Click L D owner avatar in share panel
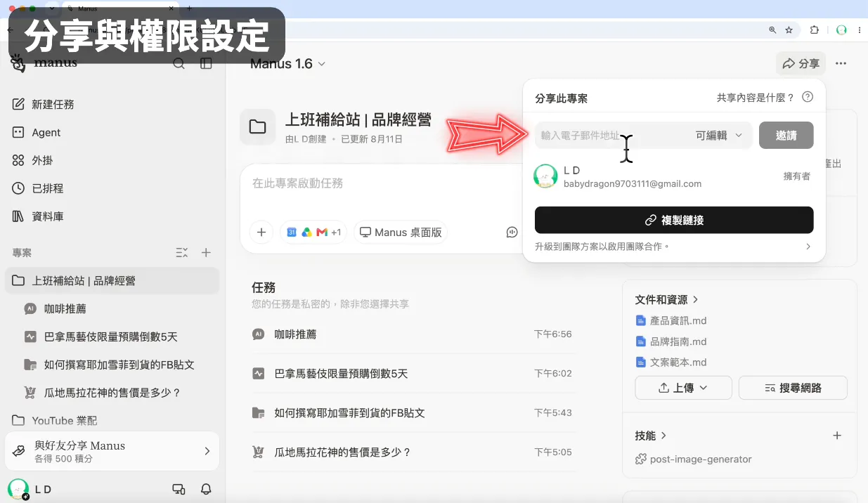Viewport: 868px width, 503px height. click(545, 176)
